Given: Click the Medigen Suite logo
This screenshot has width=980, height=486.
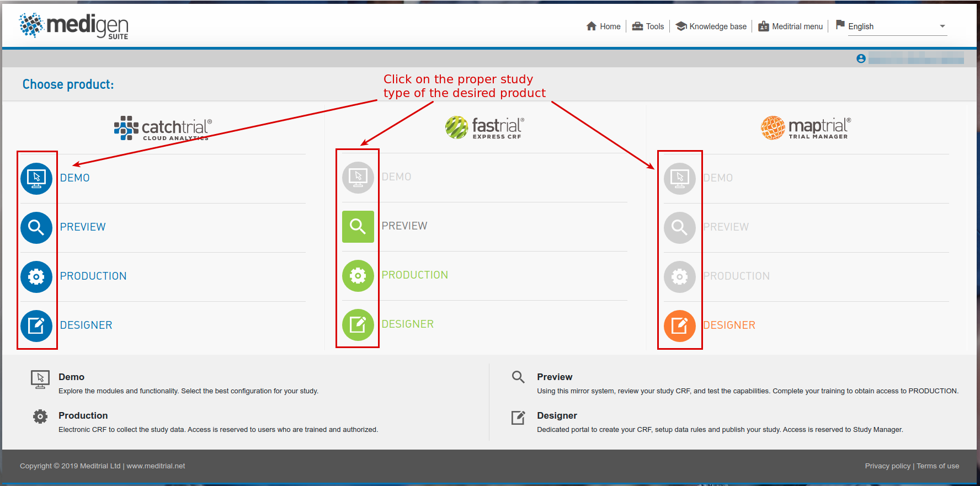Looking at the screenshot, I should pyautogui.click(x=73, y=26).
